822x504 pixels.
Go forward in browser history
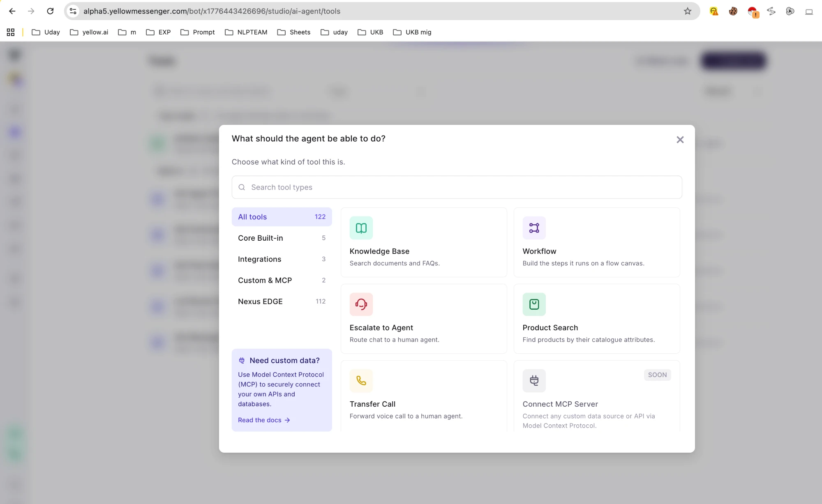(31, 11)
